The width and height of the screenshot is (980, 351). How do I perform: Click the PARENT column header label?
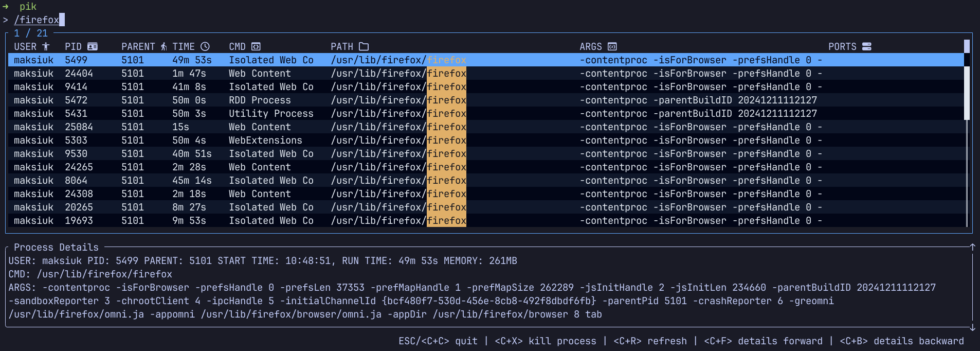coord(138,46)
